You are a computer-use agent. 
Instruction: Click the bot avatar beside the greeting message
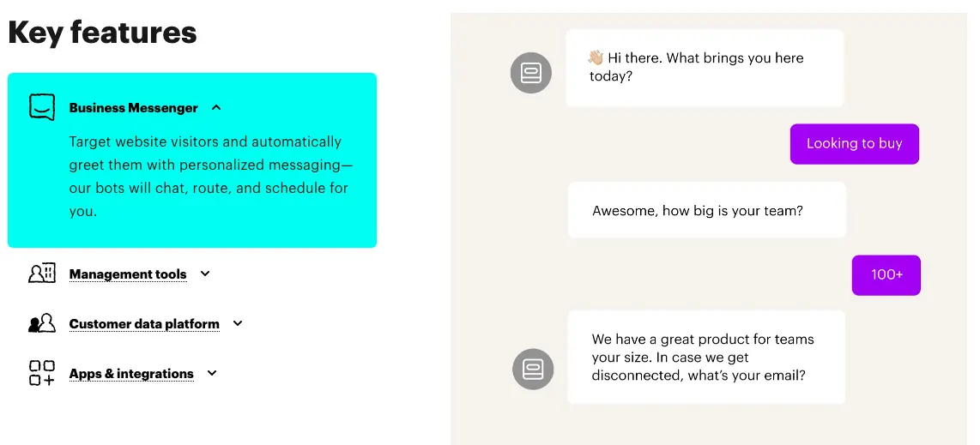click(530, 73)
